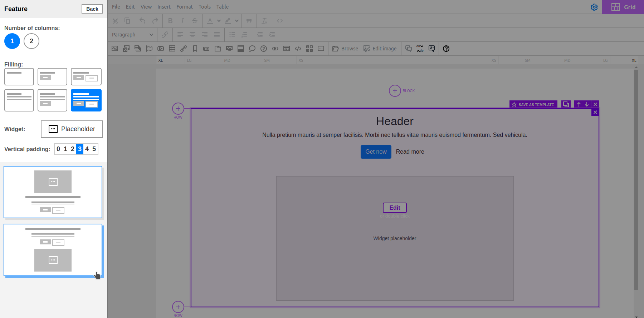The height and width of the screenshot is (318, 644).
Task: Set vertical padding to 4
Action: [x=87, y=149]
